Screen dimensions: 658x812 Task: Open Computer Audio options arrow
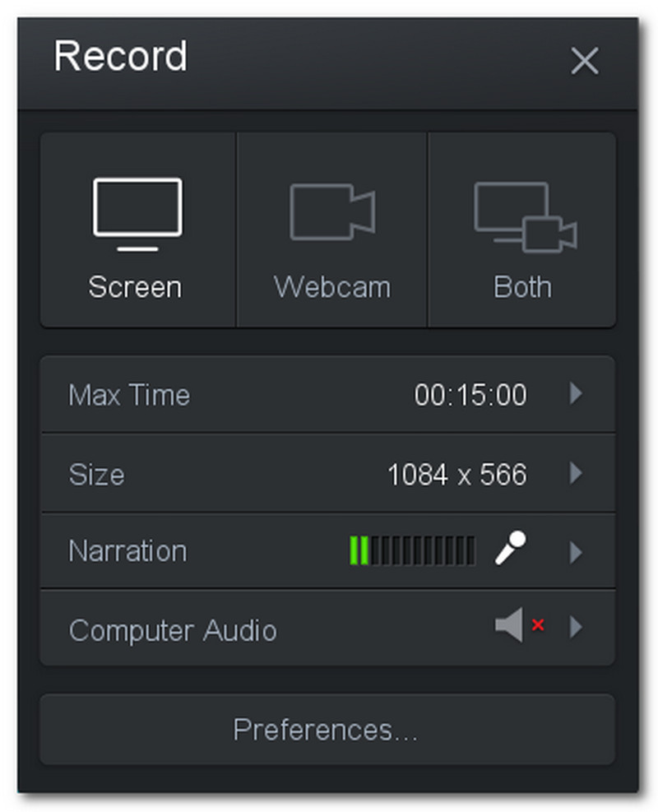click(x=576, y=628)
